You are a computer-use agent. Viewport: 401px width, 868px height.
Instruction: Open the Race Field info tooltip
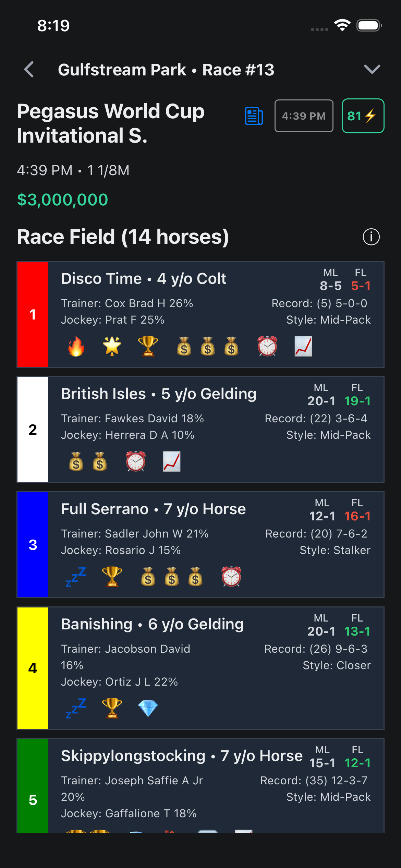[372, 236]
